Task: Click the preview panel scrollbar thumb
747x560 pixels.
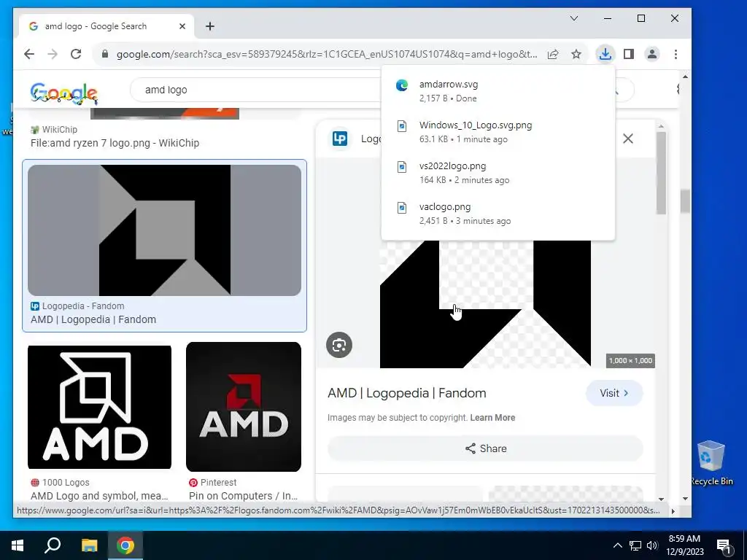Action: (x=661, y=173)
